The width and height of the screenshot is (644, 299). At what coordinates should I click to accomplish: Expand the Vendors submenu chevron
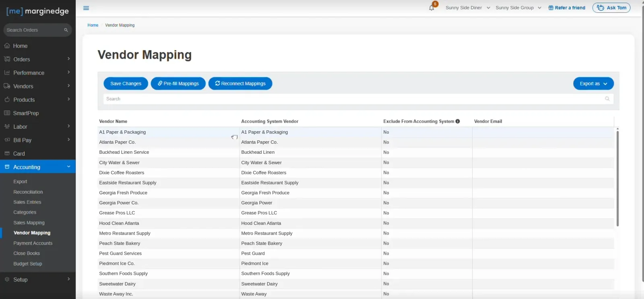(69, 86)
